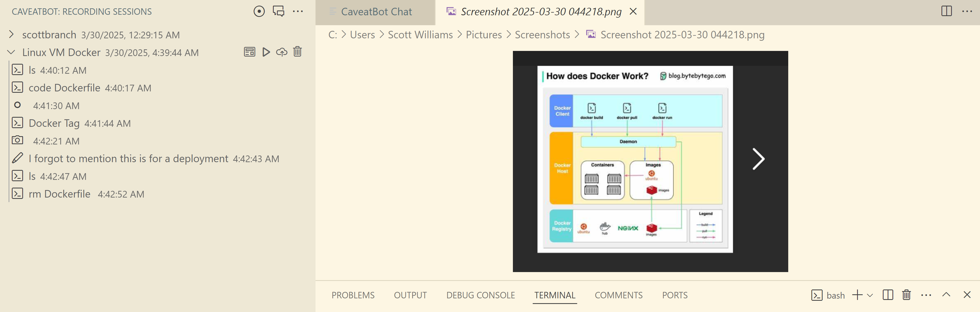Expand the scottbranch session
This screenshot has width=980, height=312.
click(12, 35)
